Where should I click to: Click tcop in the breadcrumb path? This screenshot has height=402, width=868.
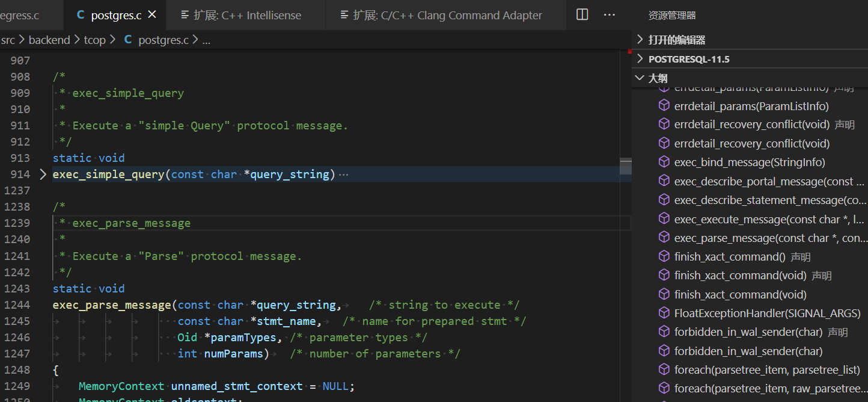pos(94,40)
